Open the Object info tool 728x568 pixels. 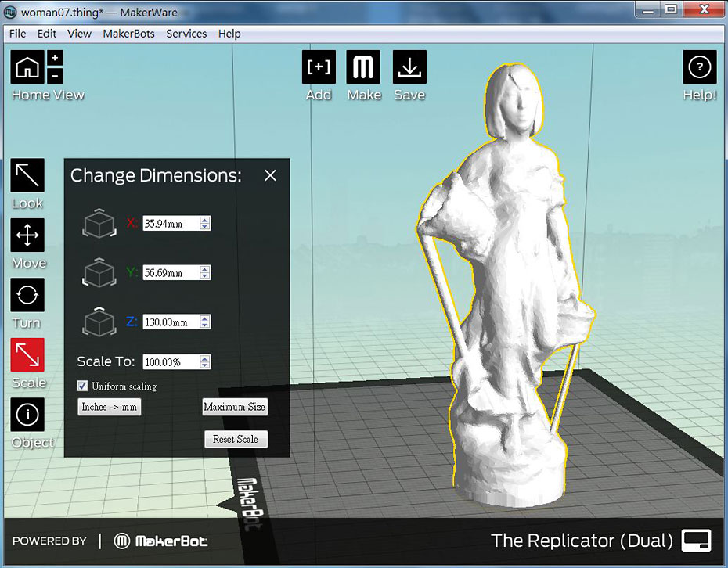pyautogui.click(x=27, y=414)
